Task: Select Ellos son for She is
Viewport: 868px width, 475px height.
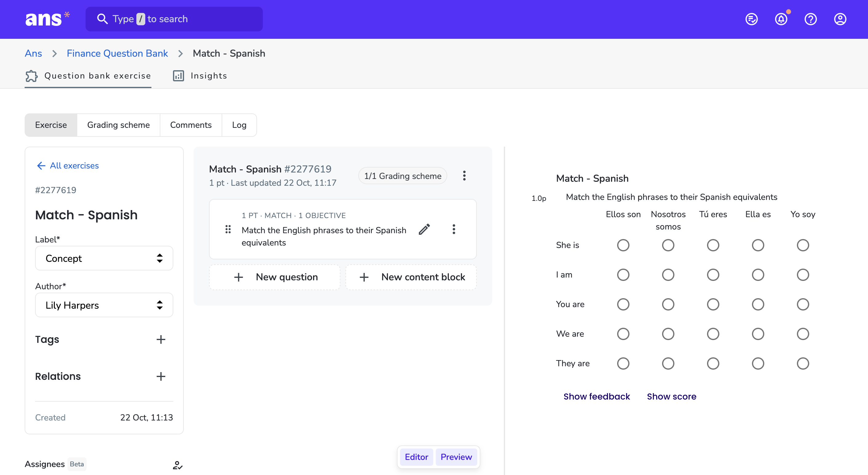Action: coord(623,245)
